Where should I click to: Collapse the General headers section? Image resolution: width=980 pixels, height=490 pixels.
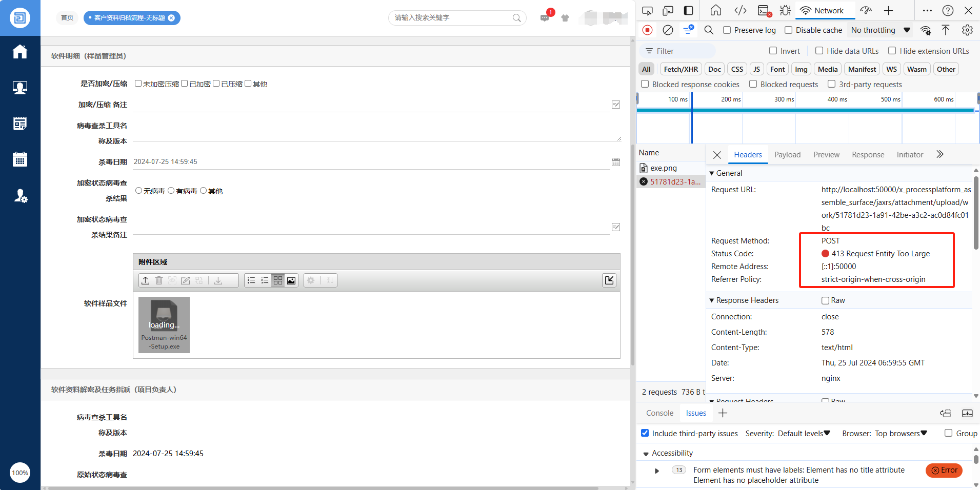(712, 173)
